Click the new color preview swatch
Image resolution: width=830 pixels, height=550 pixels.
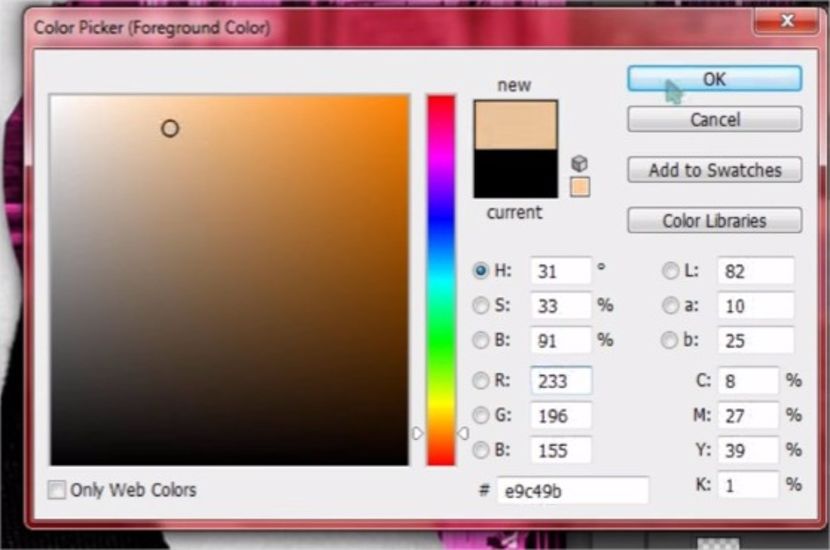[x=515, y=125]
